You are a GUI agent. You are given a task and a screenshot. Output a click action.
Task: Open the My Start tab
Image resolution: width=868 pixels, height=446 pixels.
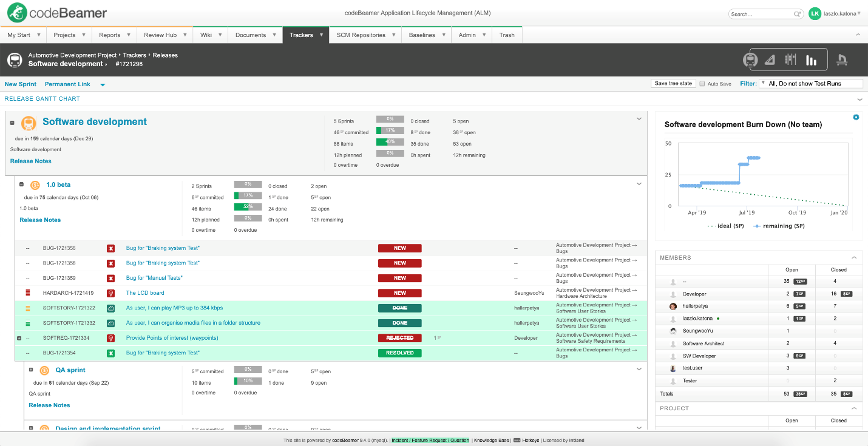pyautogui.click(x=23, y=35)
